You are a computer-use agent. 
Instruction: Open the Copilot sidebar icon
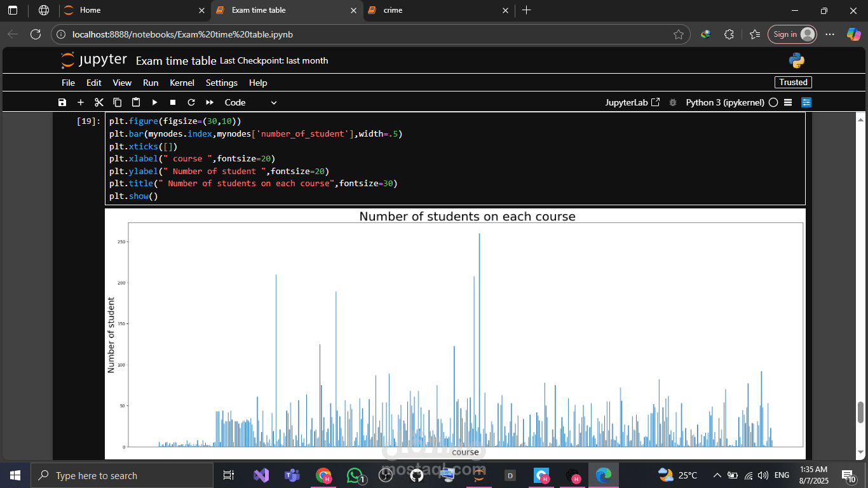(853, 34)
